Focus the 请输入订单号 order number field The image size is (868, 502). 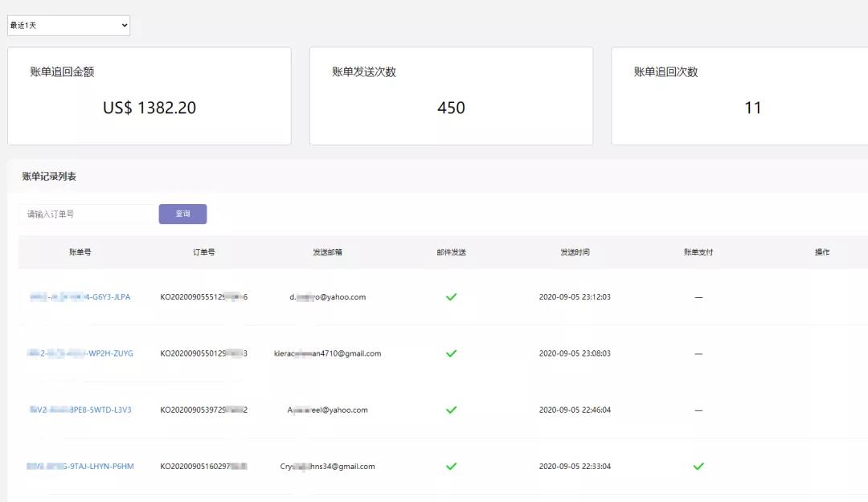[88, 214]
